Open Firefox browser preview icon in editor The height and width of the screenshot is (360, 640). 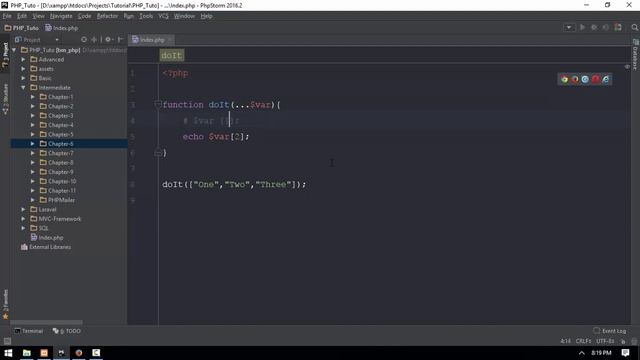point(575,79)
